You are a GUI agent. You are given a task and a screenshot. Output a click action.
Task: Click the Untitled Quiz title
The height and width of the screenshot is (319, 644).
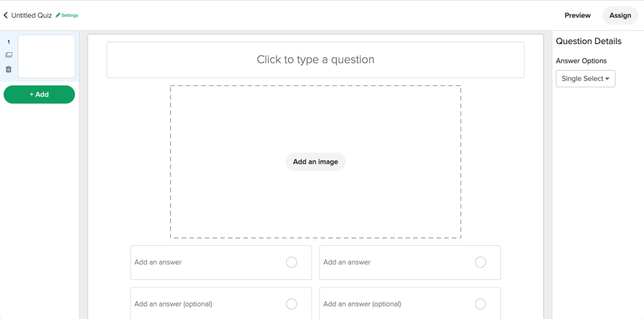click(32, 15)
